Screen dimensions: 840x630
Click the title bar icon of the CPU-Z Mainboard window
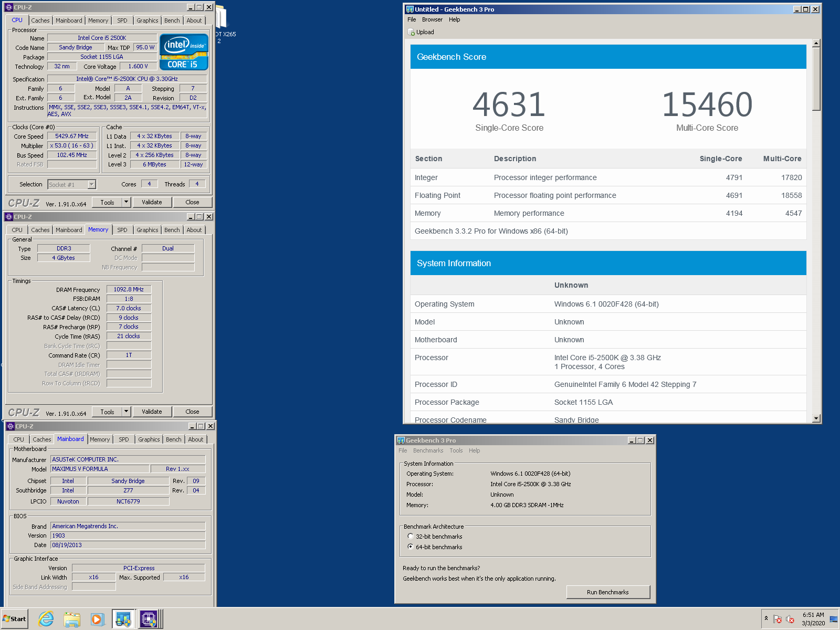pos(10,426)
